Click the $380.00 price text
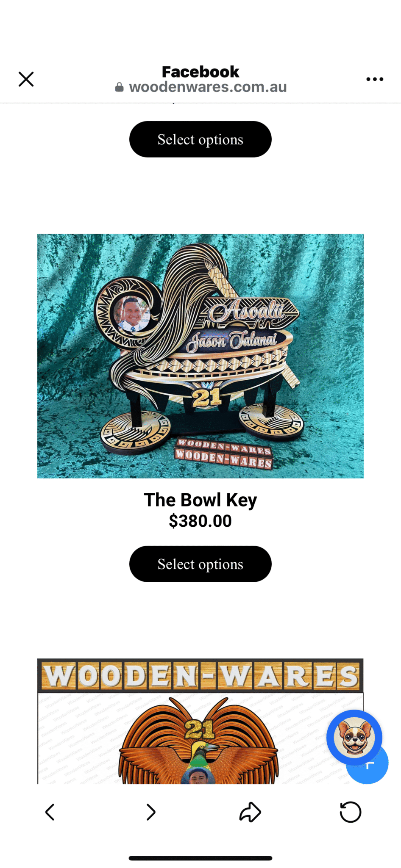Screen dimensions: 401x868 click(200, 521)
